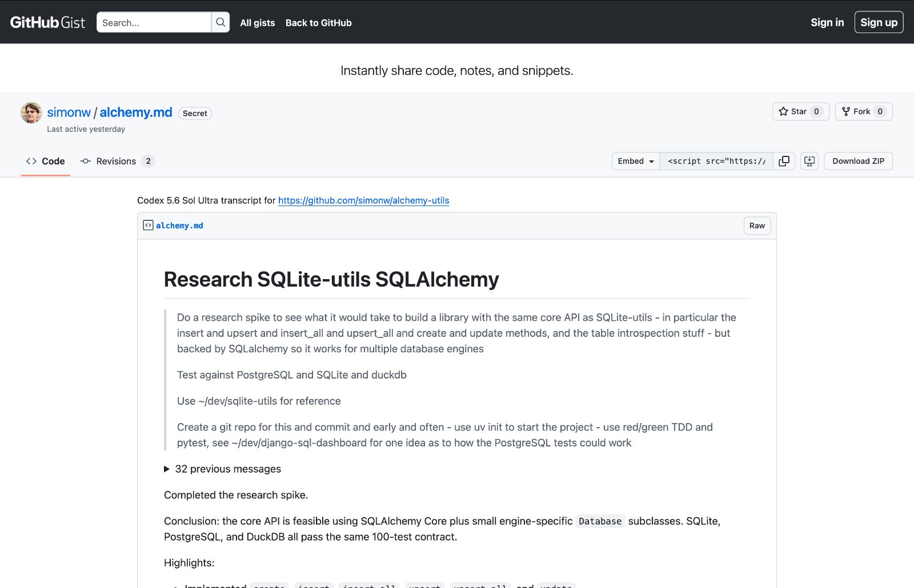Open the simonw user profile link
Viewport: 914px width, 588px height.
point(69,112)
